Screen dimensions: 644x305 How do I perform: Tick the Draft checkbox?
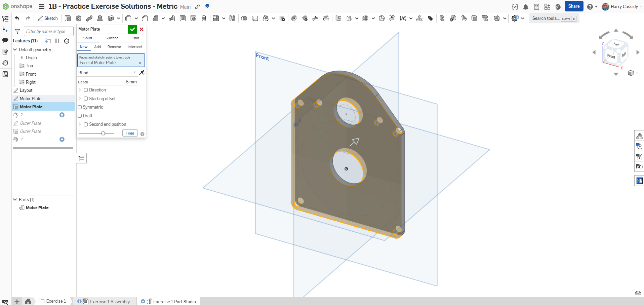[80, 116]
